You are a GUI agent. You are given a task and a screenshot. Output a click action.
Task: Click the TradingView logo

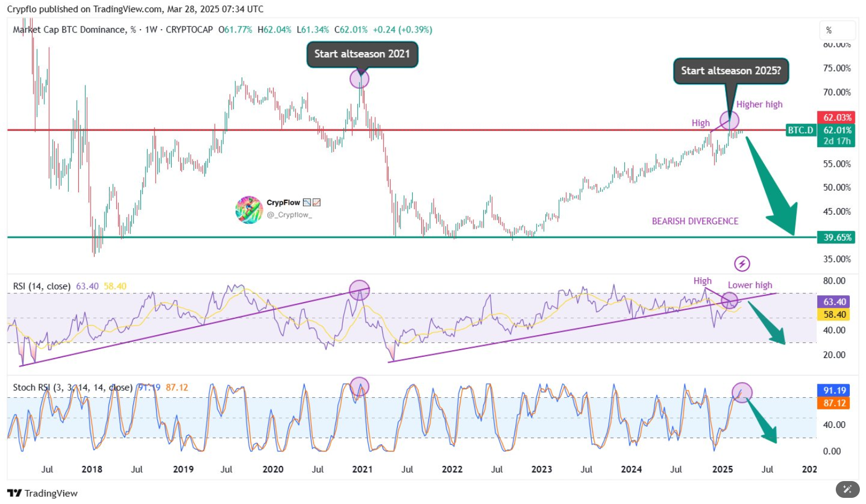click(43, 493)
